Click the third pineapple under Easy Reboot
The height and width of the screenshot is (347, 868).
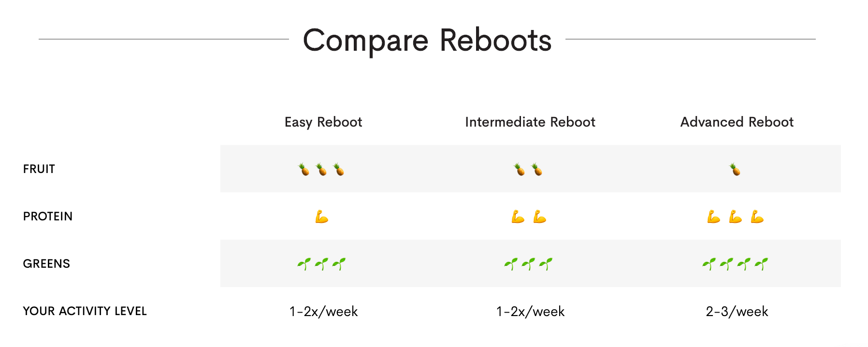click(x=339, y=169)
